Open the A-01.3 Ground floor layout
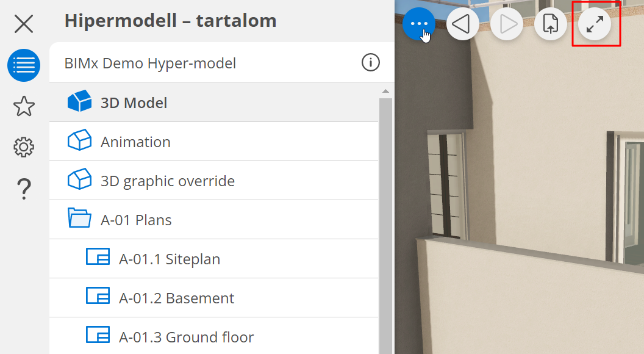This screenshot has width=644, height=354. pyautogui.click(x=186, y=337)
